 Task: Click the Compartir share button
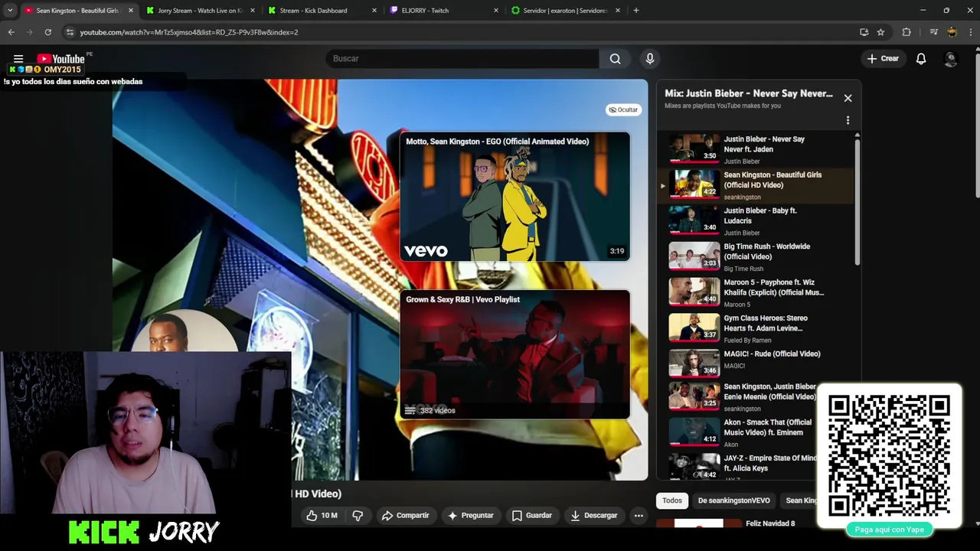[x=406, y=516]
